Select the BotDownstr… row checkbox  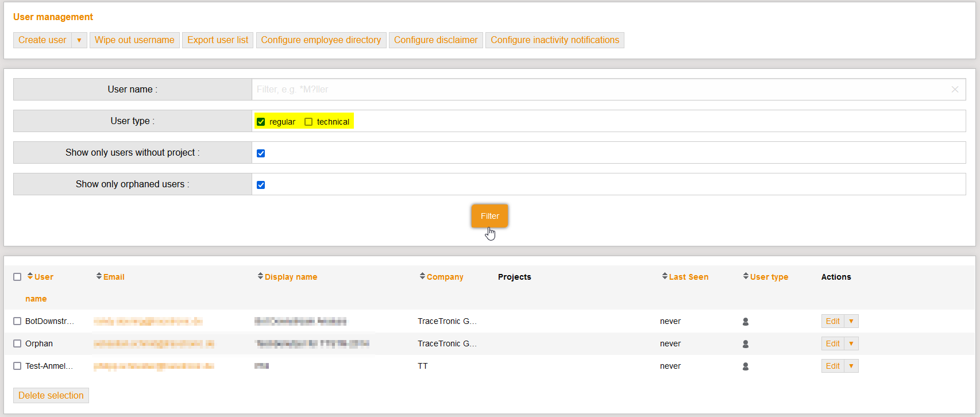coord(17,321)
